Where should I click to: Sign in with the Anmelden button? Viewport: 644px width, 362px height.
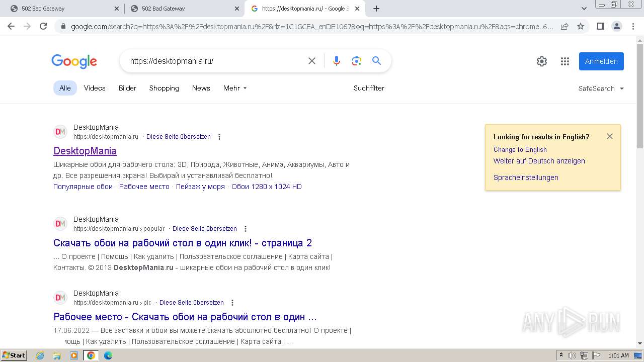click(x=601, y=61)
